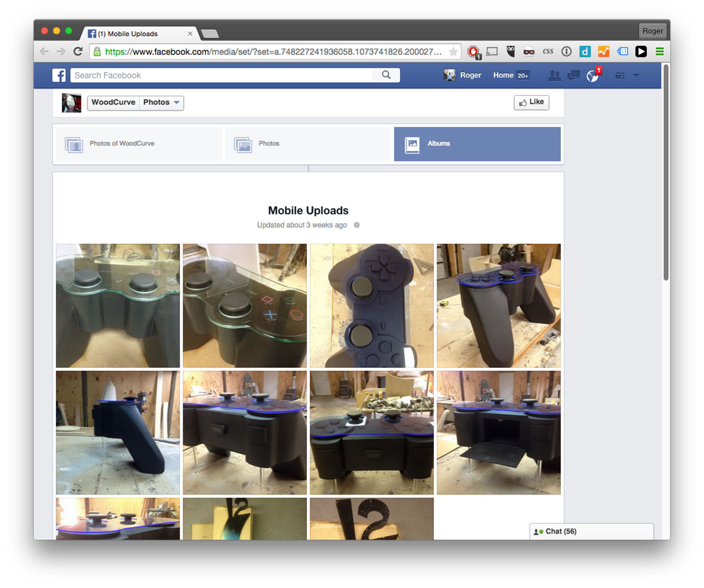
Task: Open the Facebook messages icon
Action: [574, 76]
